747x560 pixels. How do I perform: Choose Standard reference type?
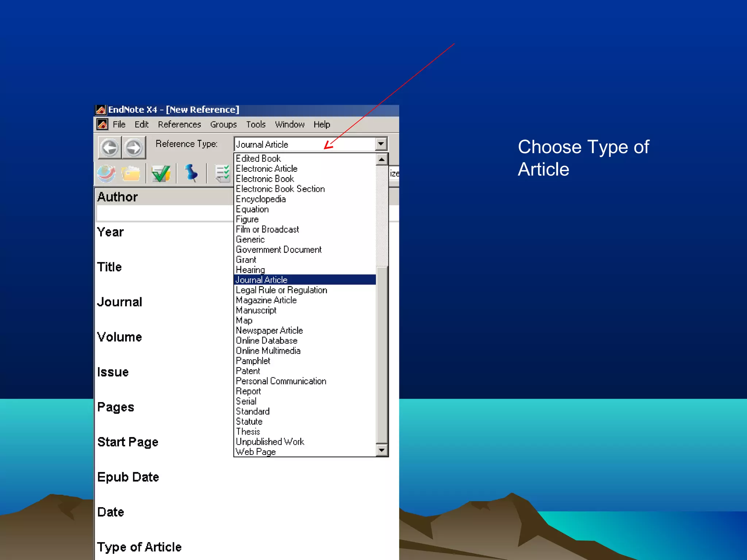point(305,412)
